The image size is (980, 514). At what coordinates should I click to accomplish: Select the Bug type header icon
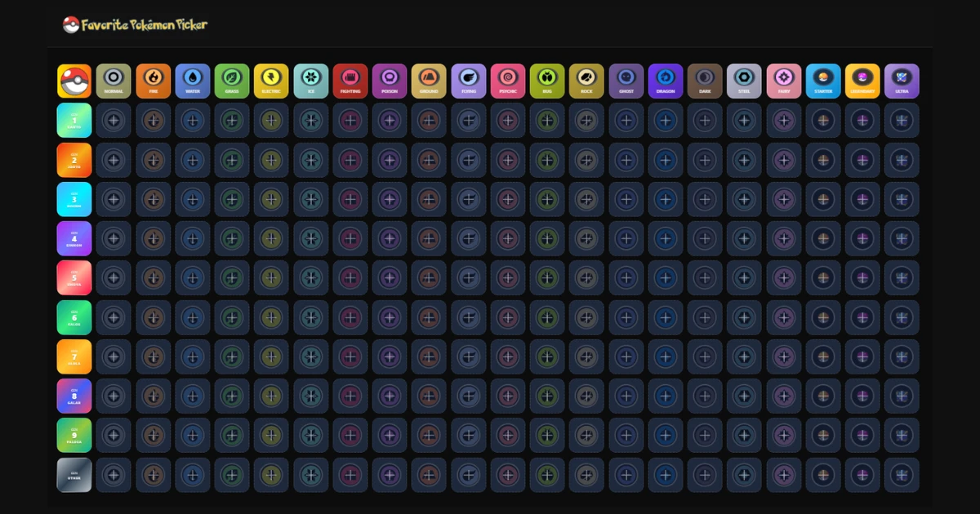tap(547, 81)
